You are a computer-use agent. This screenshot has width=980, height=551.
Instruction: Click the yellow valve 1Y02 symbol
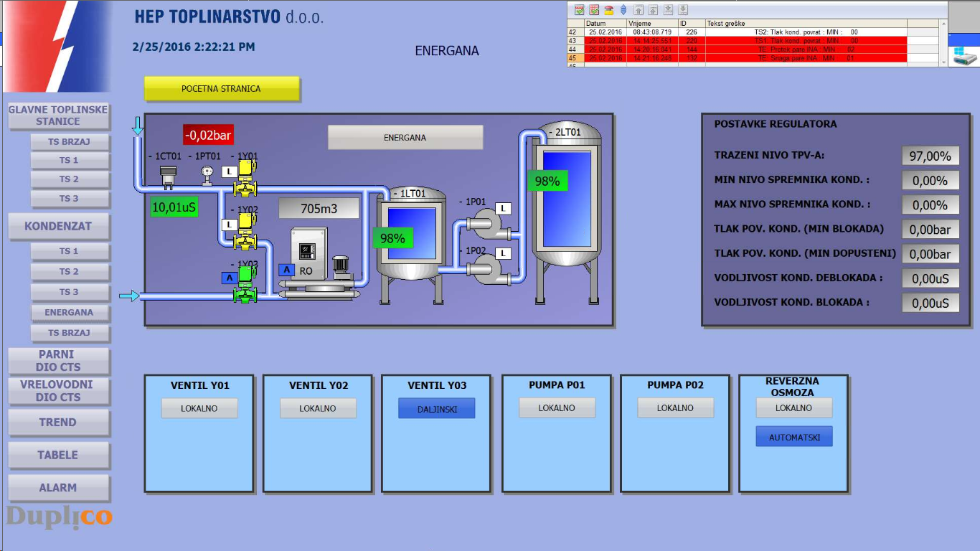[x=245, y=231]
